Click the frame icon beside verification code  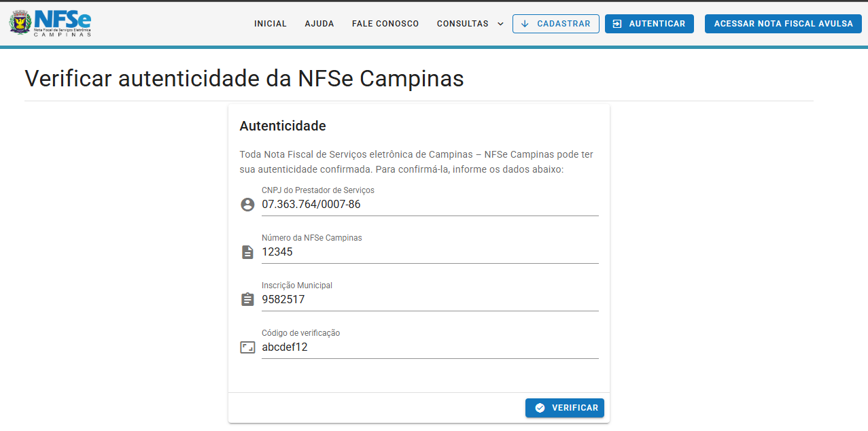[247, 347]
